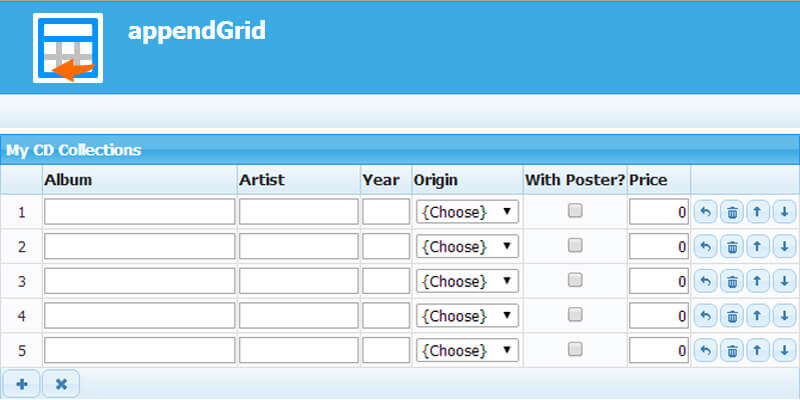Move row 5 up with the arrow icon
The image size is (800, 400).
(x=758, y=351)
